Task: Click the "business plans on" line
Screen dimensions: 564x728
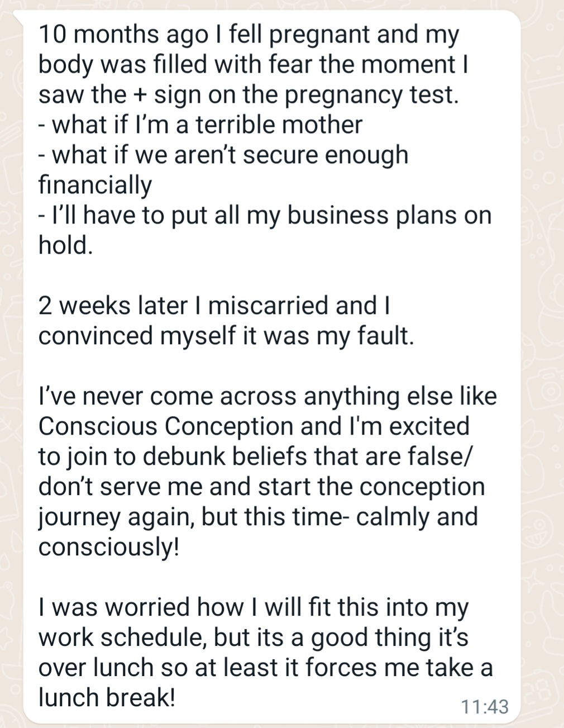Action: point(265,215)
